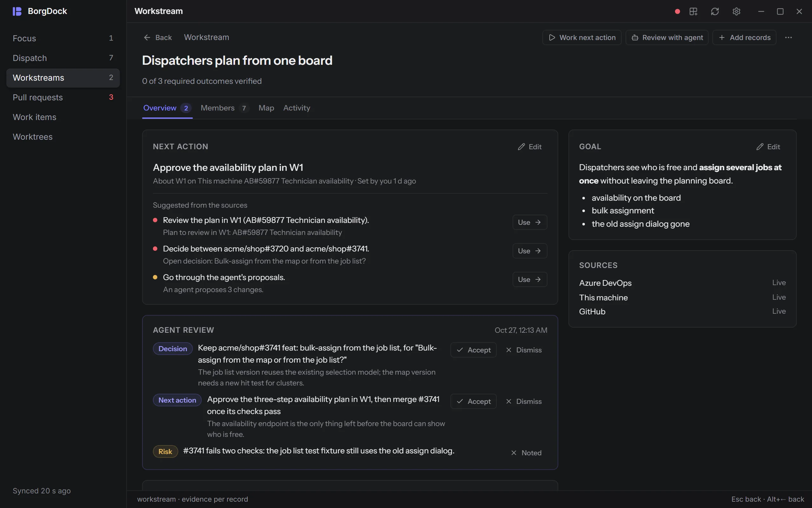Image resolution: width=812 pixels, height=508 pixels.
Task: Dismiss the Decision proposal
Action: tap(524, 350)
